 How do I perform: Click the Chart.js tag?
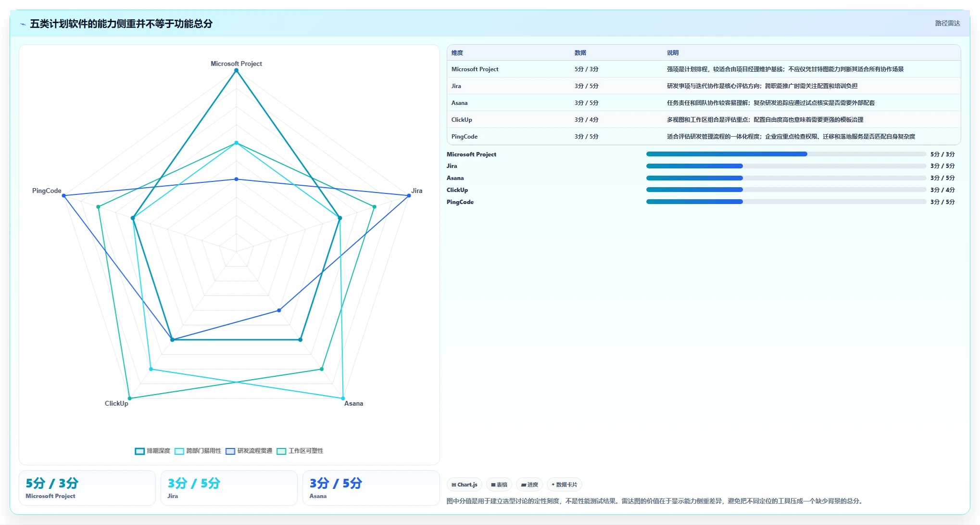pos(465,485)
